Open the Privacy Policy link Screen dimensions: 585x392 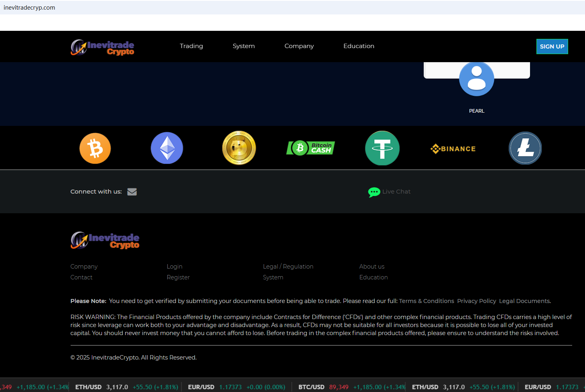[x=477, y=301]
